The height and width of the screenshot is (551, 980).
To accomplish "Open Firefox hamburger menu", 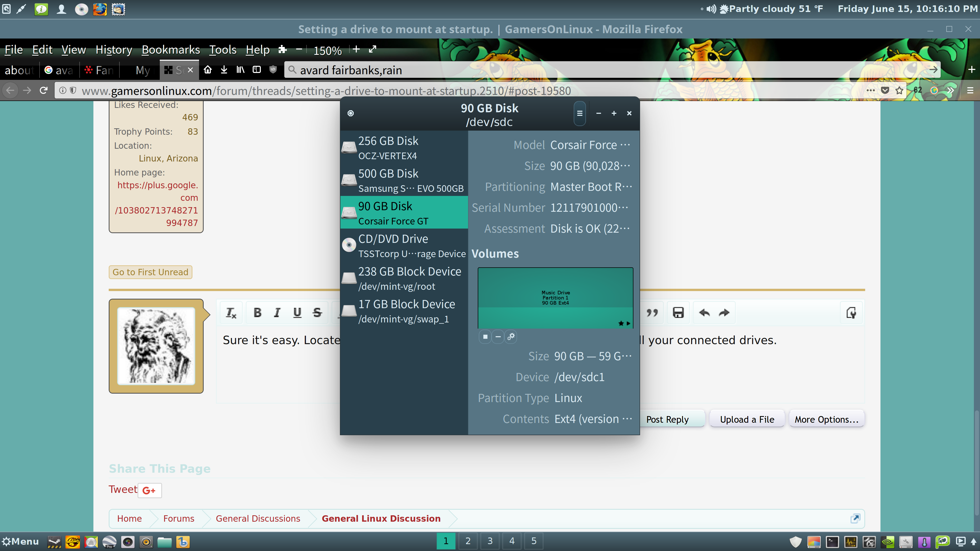I will [970, 91].
